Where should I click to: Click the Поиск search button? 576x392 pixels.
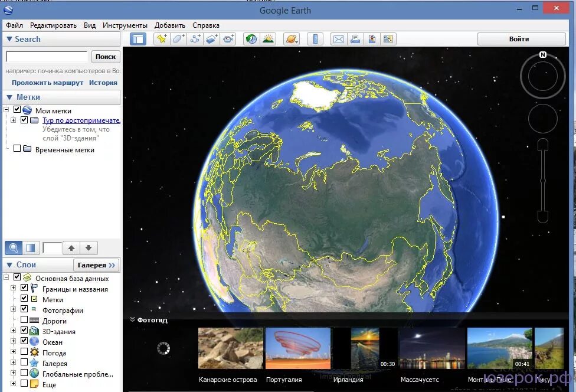pos(106,57)
